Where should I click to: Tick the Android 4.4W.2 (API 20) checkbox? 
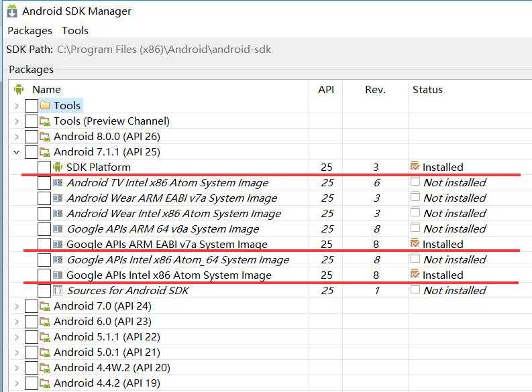32,368
